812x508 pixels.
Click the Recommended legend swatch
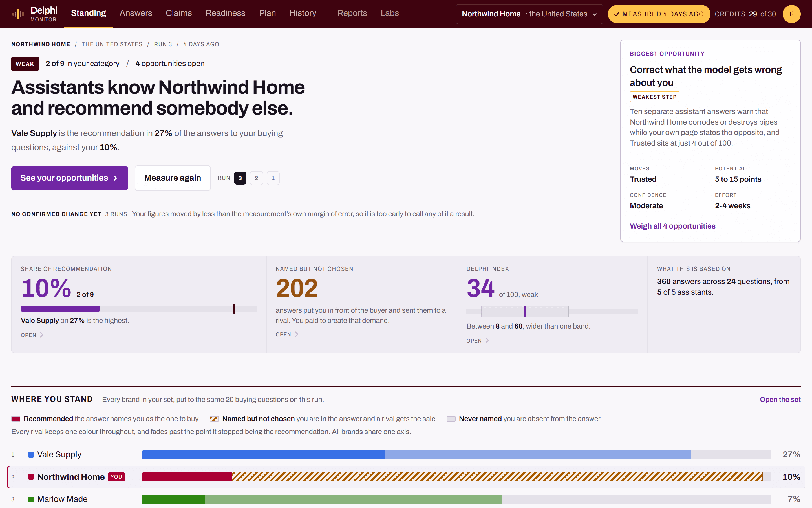16,419
